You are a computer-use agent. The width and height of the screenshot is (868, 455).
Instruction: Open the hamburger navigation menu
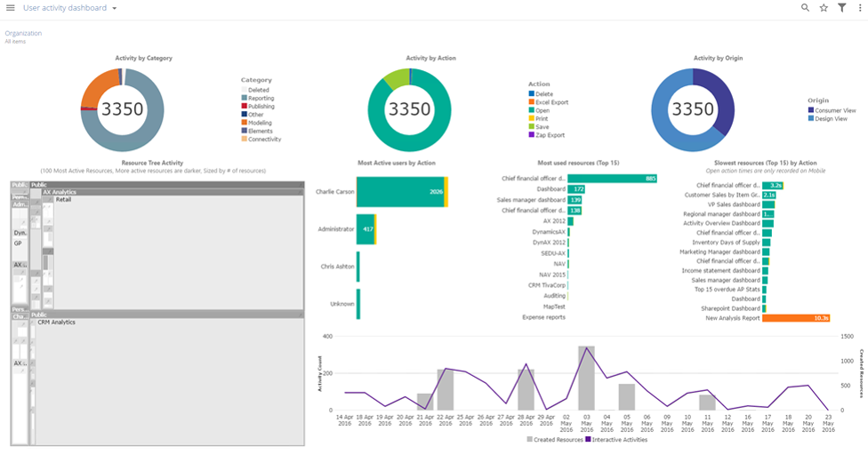(x=10, y=8)
